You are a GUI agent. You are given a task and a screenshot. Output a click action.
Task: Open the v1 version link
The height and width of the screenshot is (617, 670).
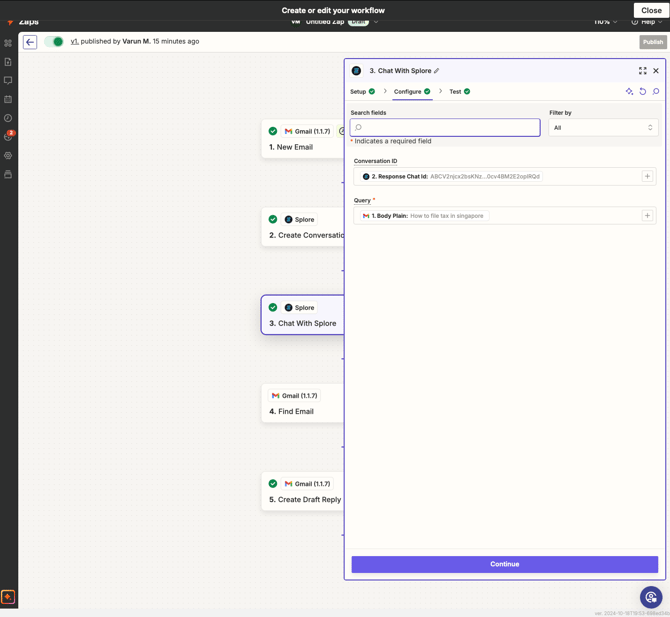click(x=74, y=41)
